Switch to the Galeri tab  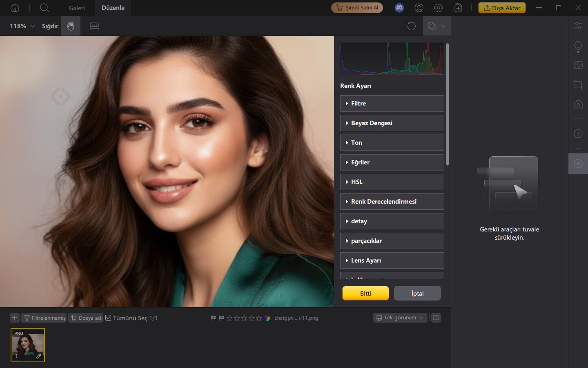77,8
